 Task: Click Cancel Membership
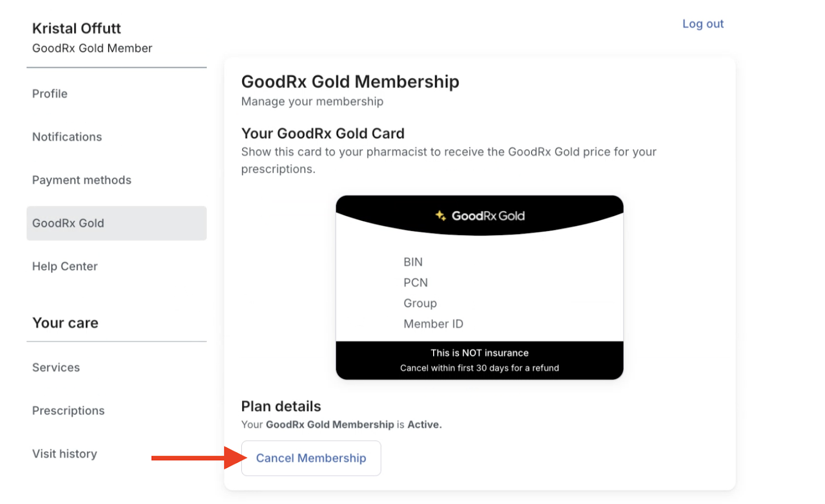tap(311, 458)
